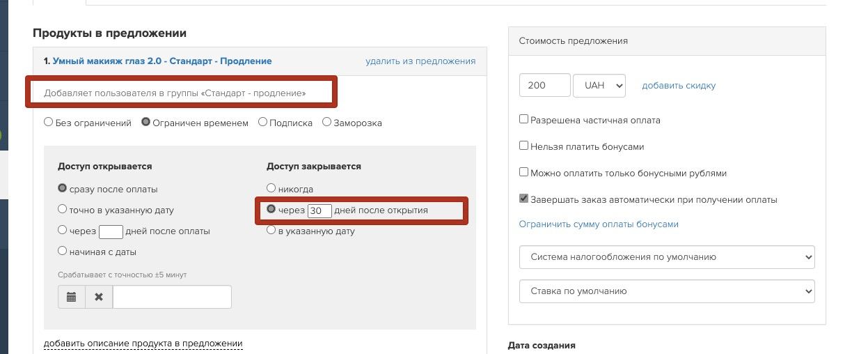Open product "Умный макияж глаз 2.0" link
This screenshot has height=354, width=868.
click(162, 61)
